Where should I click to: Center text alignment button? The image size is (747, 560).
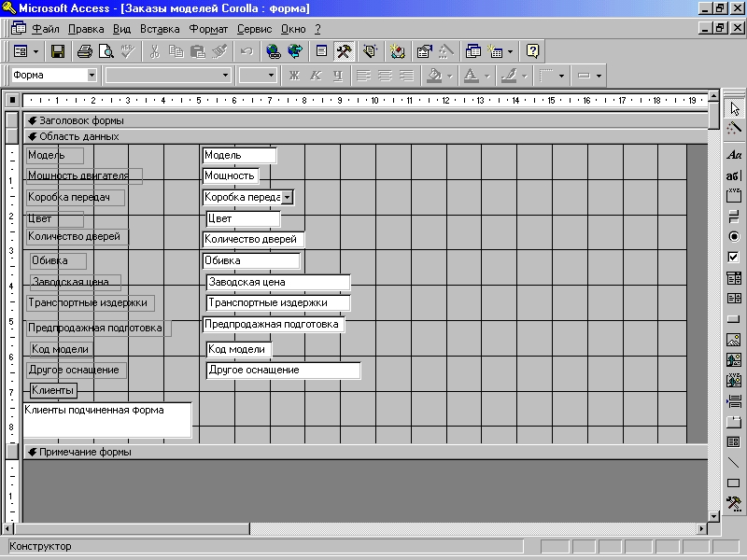click(x=385, y=76)
